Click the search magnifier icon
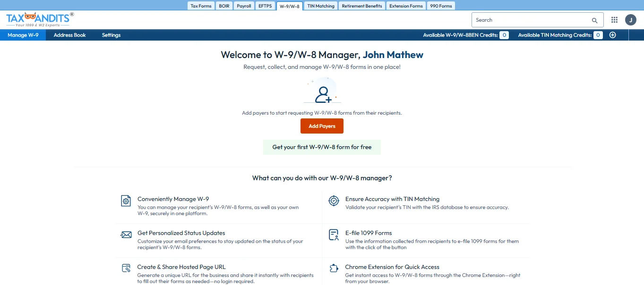The image size is (644, 285). coord(594,20)
